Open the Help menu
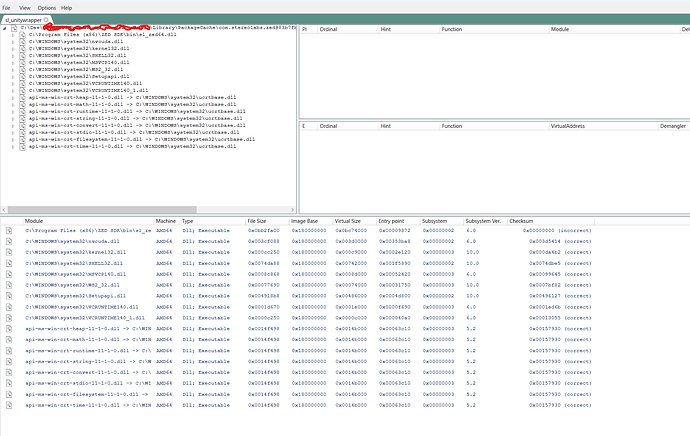690x436 pixels. pyautogui.click(x=66, y=8)
